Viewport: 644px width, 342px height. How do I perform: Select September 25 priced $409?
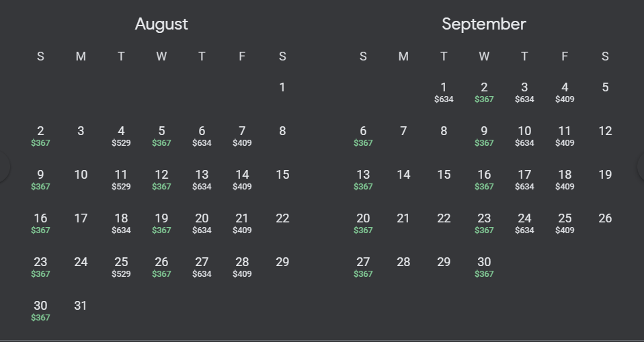coord(565,222)
